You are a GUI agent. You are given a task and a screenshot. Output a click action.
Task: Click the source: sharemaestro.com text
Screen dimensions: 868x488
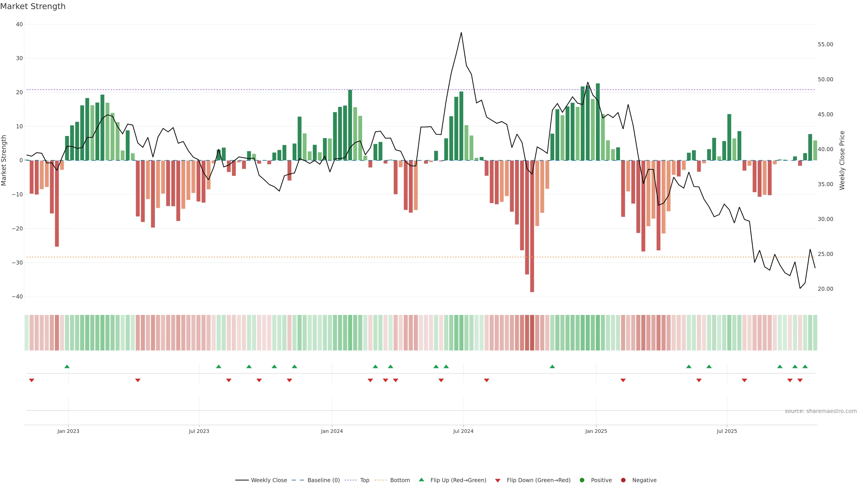coord(821,411)
